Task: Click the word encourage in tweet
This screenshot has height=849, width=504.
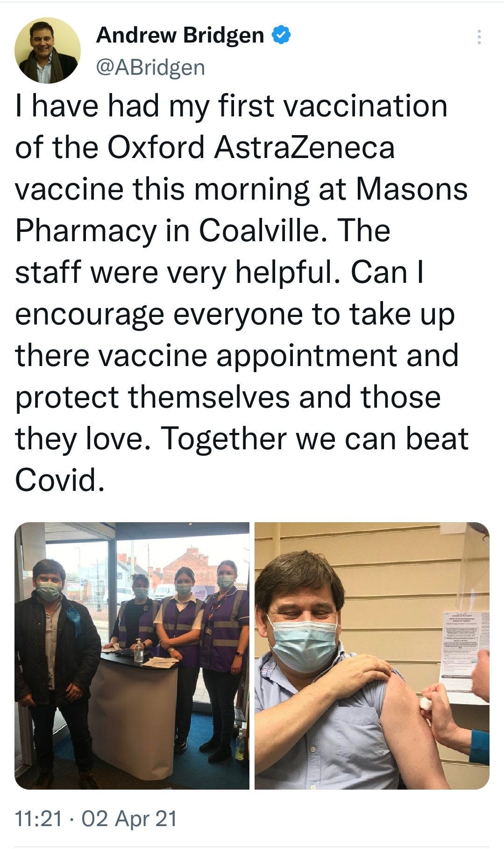Action: tap(90, 315)
